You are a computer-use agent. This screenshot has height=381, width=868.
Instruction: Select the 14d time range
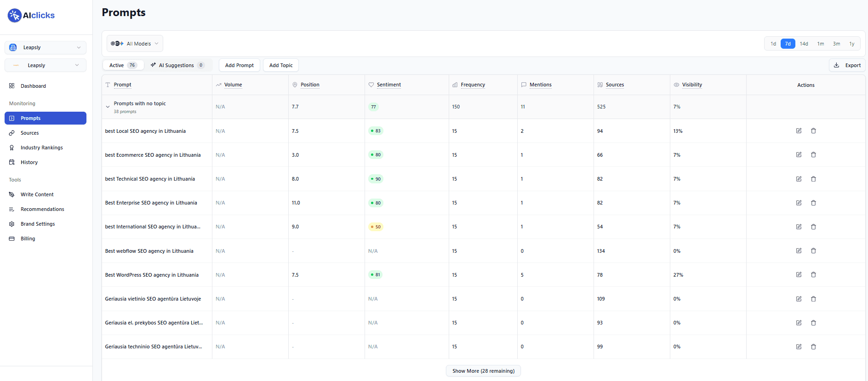pos(804,44)
